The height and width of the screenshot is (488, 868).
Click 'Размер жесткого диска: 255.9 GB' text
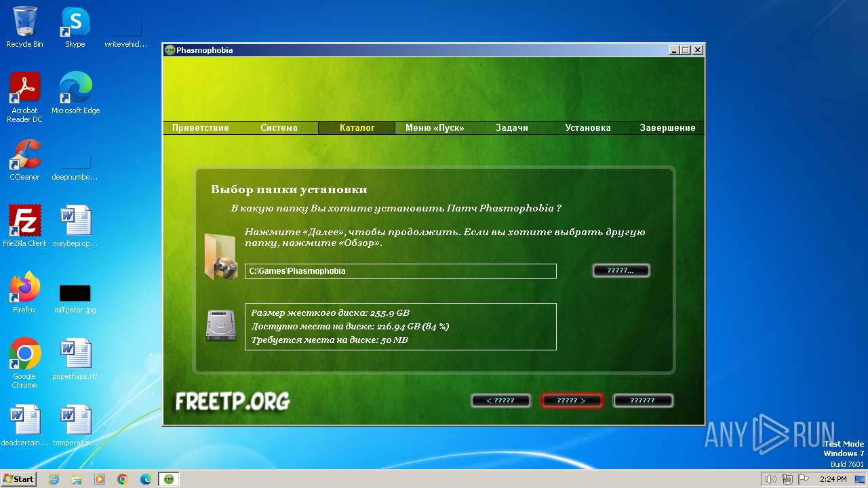coord(330,313)
